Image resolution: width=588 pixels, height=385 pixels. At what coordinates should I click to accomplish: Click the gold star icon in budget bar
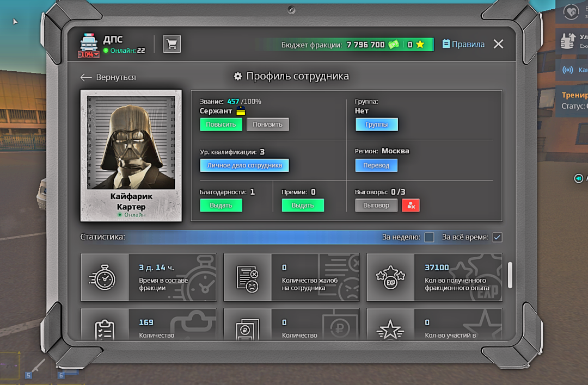click(420, 45)
